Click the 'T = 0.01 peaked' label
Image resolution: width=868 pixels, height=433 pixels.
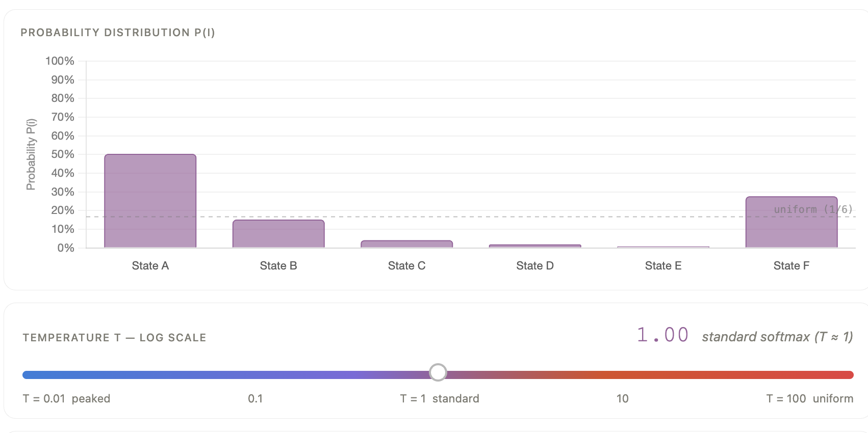66,399
